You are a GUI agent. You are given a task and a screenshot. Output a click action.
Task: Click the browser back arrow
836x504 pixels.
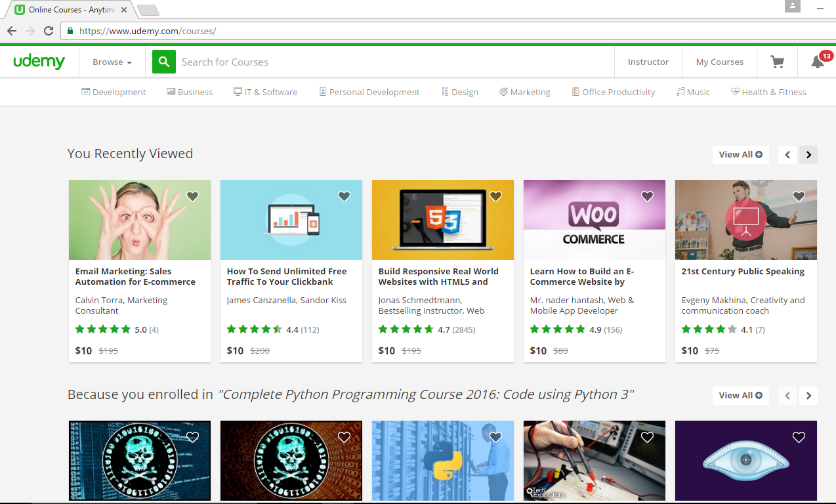[12, 31]
